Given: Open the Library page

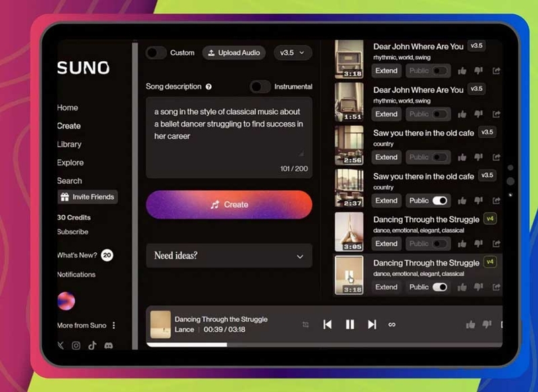Looking at the screenshot, I should (x=69, y=145).
